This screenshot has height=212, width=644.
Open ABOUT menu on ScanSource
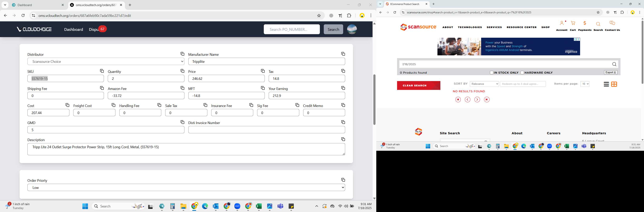(x=447, y=27)
